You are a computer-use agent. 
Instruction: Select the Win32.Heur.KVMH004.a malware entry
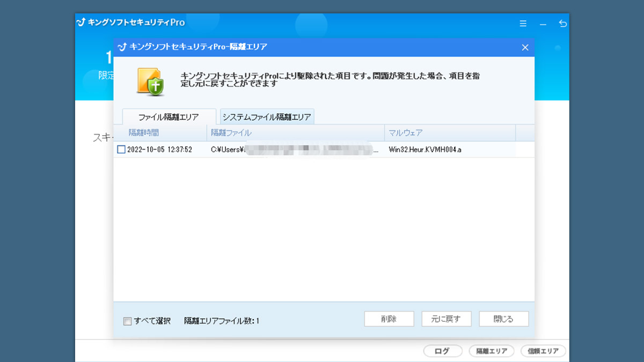point(425,150)
